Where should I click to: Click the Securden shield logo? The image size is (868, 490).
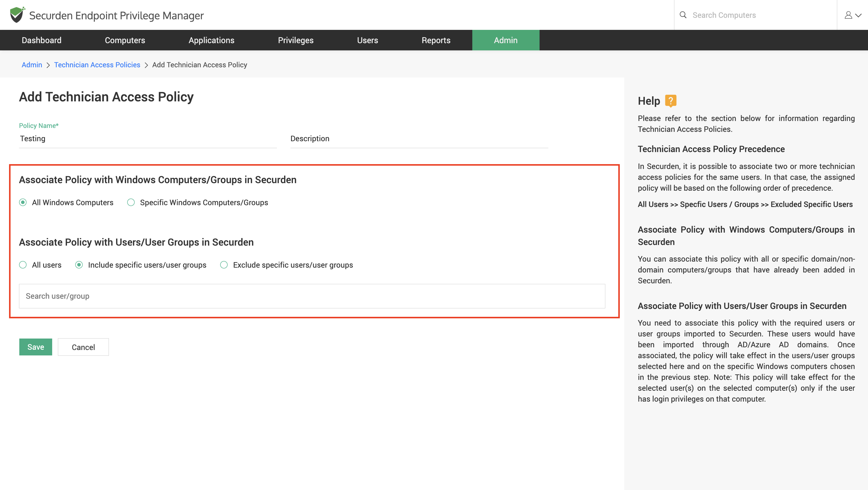pos(17,15)
